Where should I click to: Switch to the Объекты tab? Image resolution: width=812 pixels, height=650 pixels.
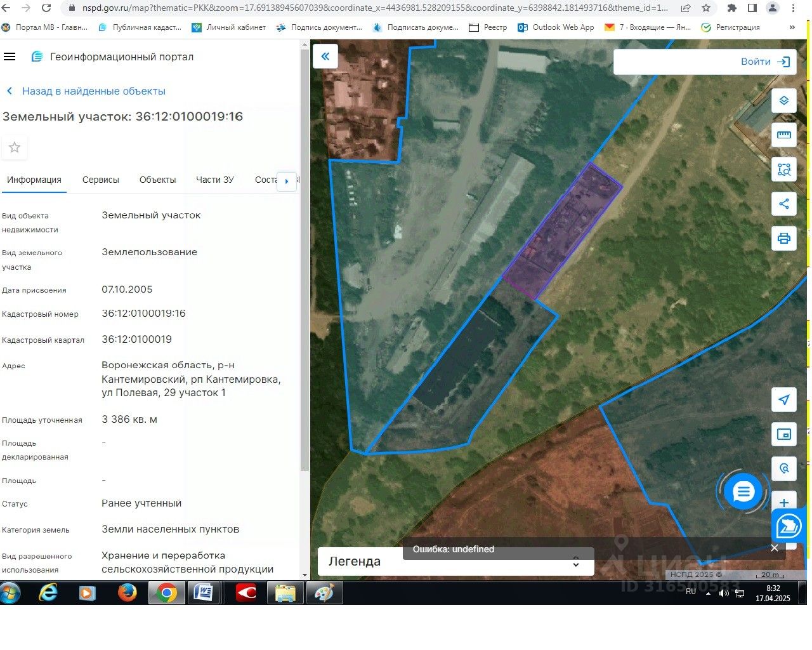pos(157,180)
